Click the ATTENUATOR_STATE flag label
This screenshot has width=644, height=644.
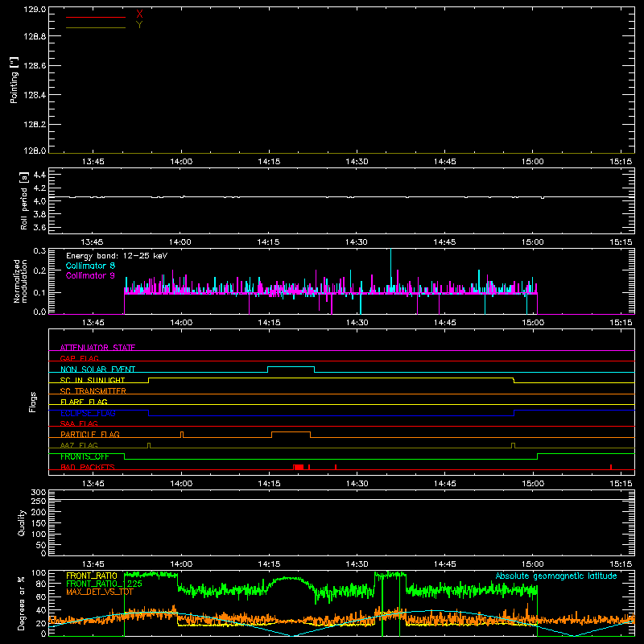click(97, 348)
